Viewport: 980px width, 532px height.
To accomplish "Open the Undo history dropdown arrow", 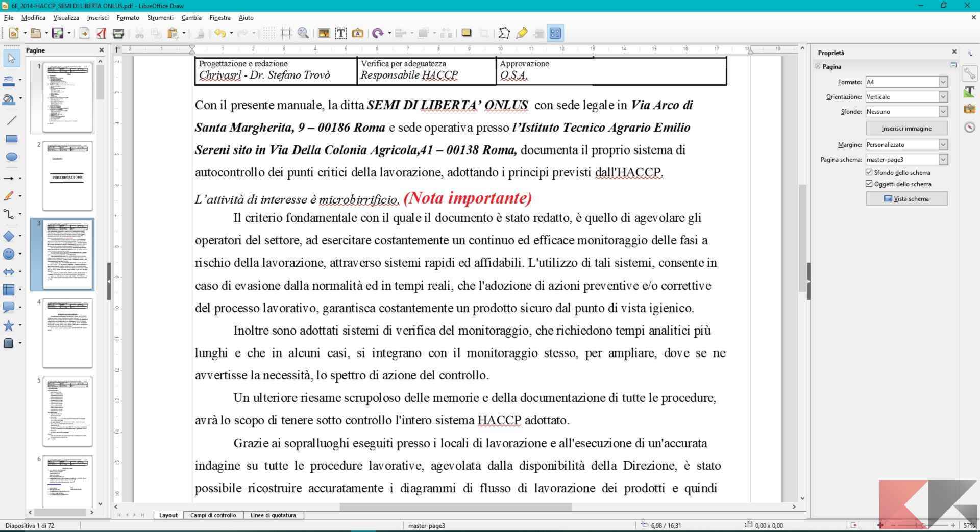I will point(231,33).
